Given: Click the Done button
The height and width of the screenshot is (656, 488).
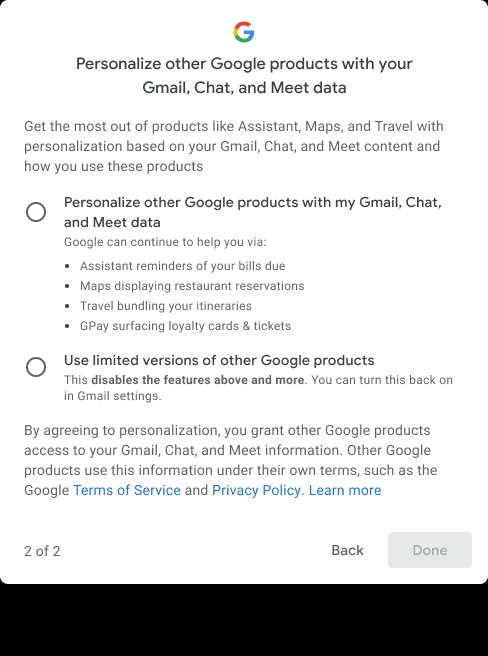Looking at the screenshot, I should click(430, 550).
